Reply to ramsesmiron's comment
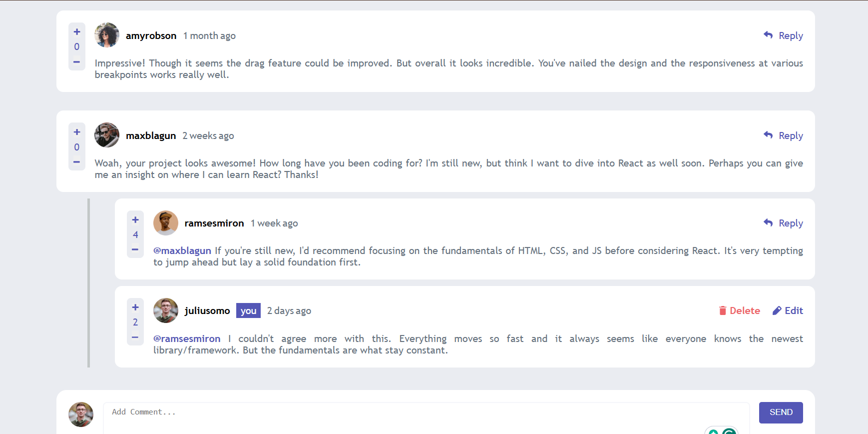 pos(783,223)
